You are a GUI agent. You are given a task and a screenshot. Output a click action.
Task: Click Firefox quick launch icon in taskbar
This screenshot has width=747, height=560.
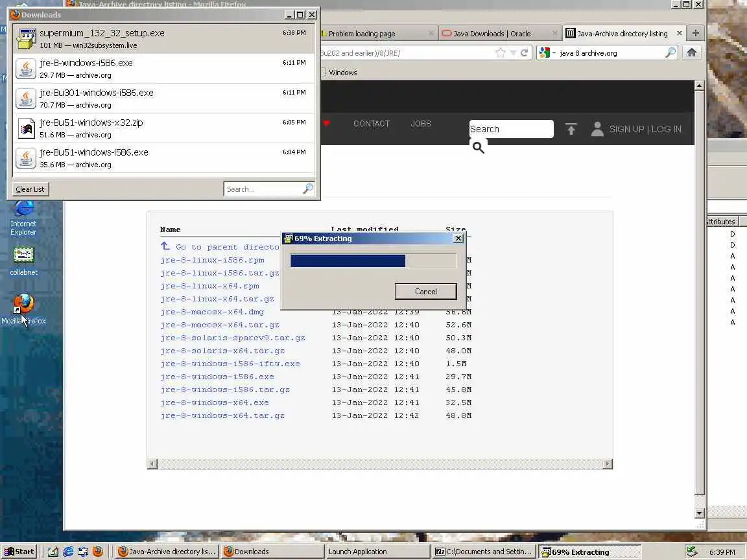tap(98, 552)
